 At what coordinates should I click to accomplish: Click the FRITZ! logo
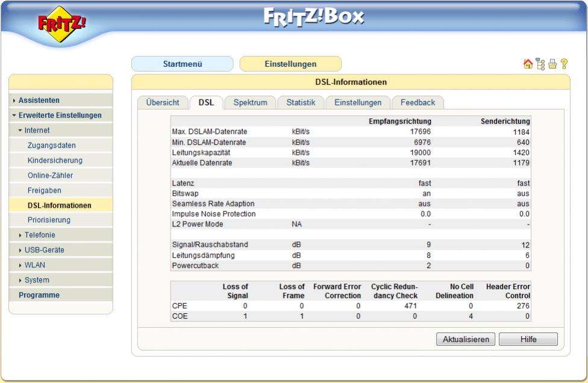point(62,23)
